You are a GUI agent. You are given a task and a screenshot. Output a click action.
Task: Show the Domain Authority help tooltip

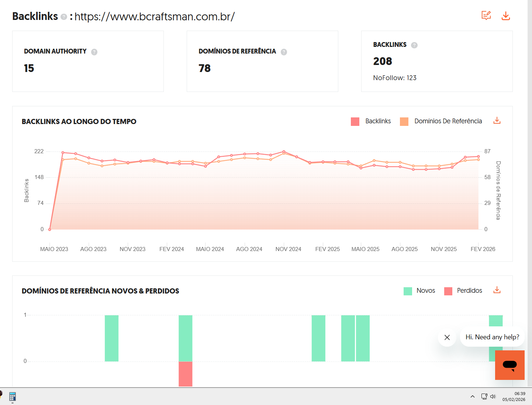coord(94,52)
